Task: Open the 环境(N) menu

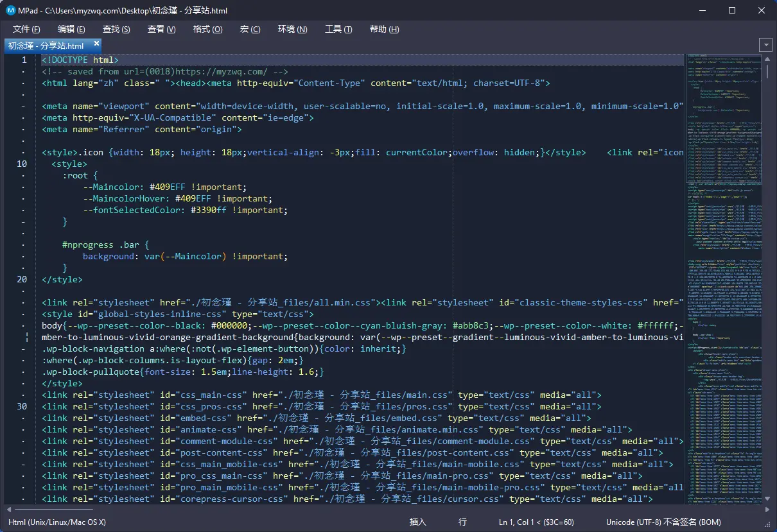Action: [x=292, y=30]
